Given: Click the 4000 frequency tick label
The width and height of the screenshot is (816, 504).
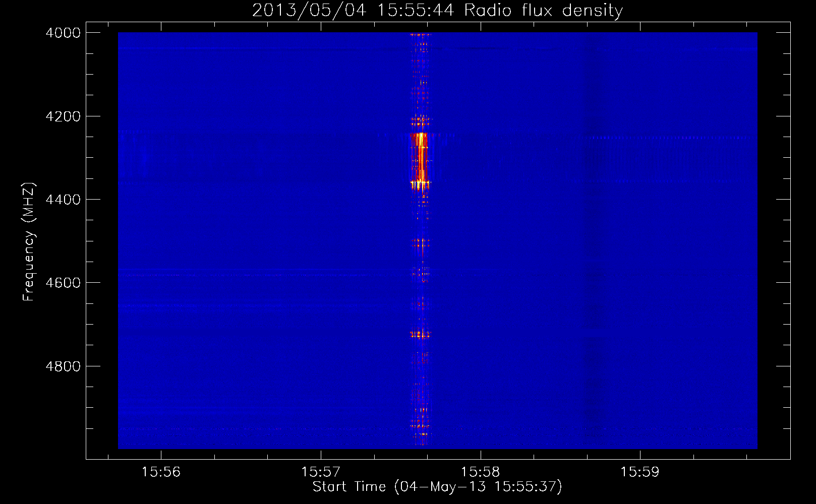Looking at the screenshot, I should click(63, 33).
